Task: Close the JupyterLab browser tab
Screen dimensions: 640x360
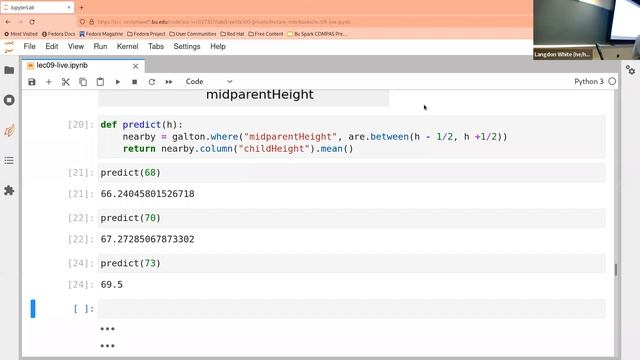Action: tap(69, 7)
